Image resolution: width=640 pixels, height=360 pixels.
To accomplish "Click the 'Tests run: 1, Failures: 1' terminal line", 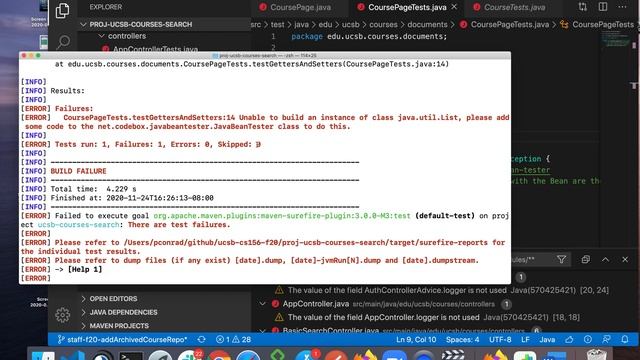I will coord(158,144).
